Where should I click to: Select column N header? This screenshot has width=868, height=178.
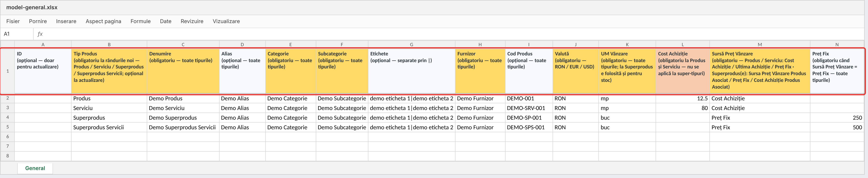[837, 44]
